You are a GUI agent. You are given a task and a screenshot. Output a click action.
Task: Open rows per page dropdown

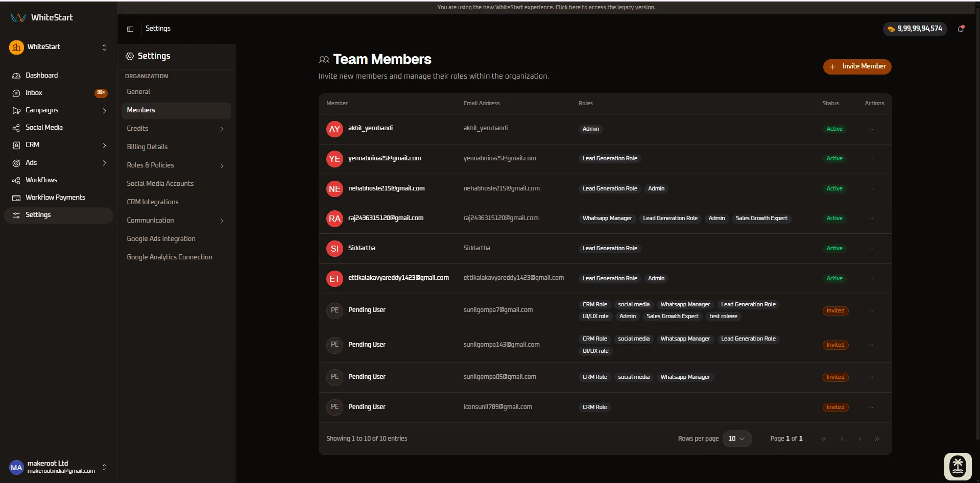pos(737,439)
